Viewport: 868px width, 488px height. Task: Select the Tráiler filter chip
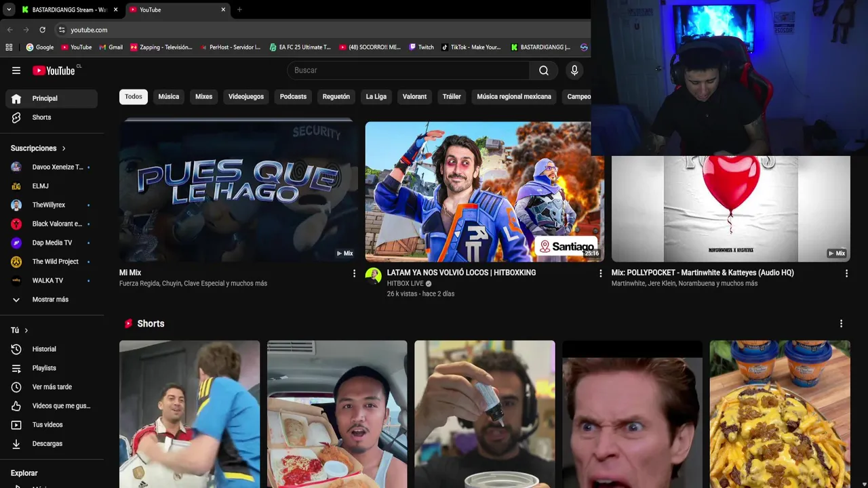(452, 96)
